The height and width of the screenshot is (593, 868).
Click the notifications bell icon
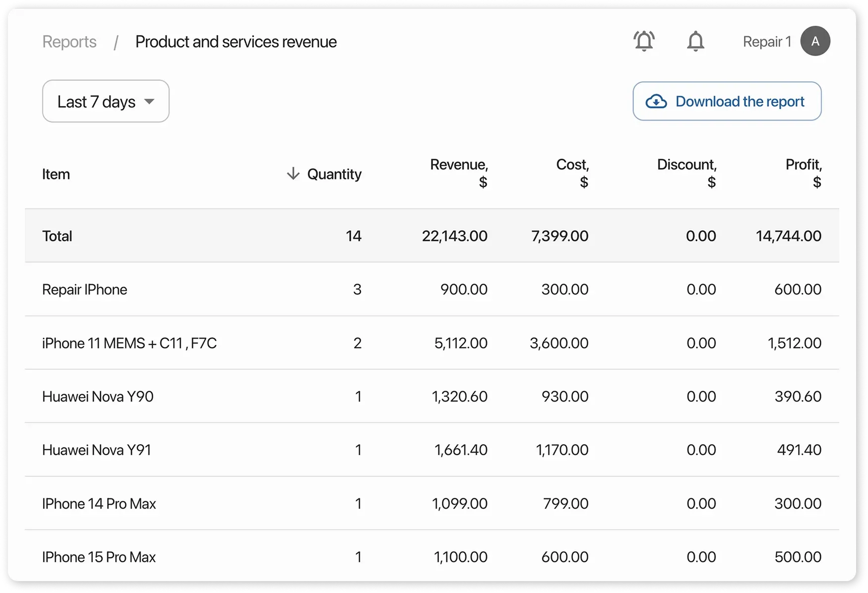click(695, 41)
